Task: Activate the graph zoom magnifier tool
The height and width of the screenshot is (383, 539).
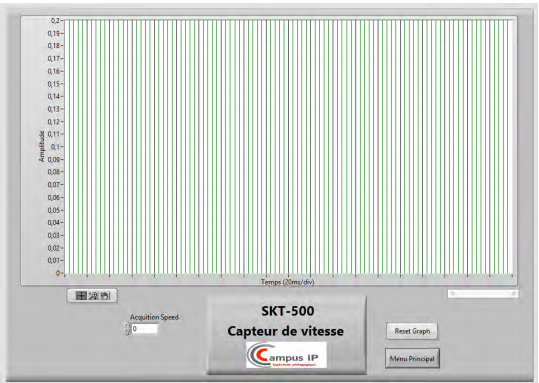Action: point(93,296)
